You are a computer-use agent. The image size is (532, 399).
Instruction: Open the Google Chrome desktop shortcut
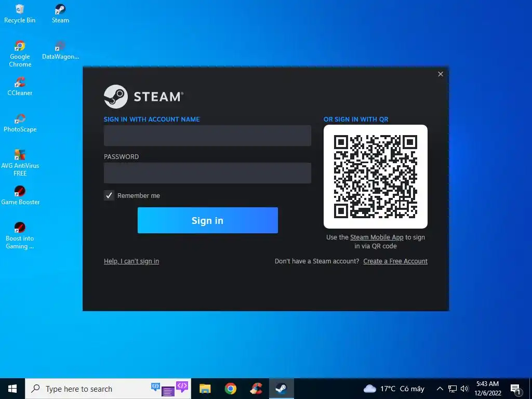[20, 54]
